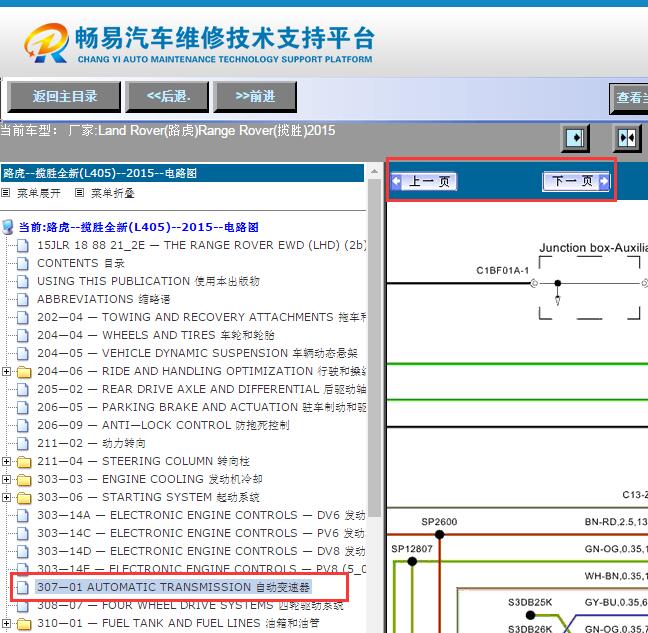Click splice label SP12807 in diagram

[412, 549]
